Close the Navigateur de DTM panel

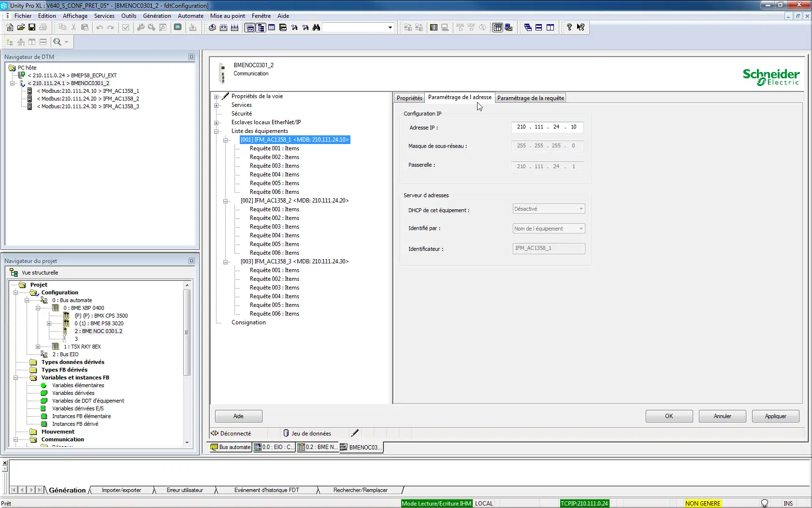click(x=191, y=57)
